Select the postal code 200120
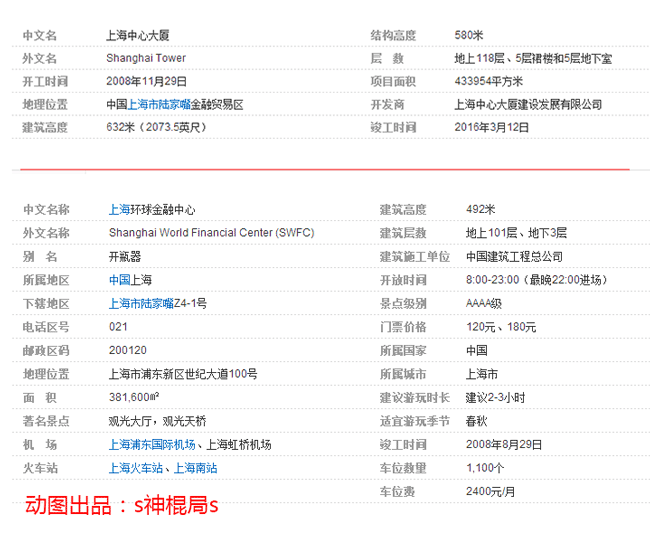Image resolution: width=650 pixels, height=538 pixels. click(128, 351)
